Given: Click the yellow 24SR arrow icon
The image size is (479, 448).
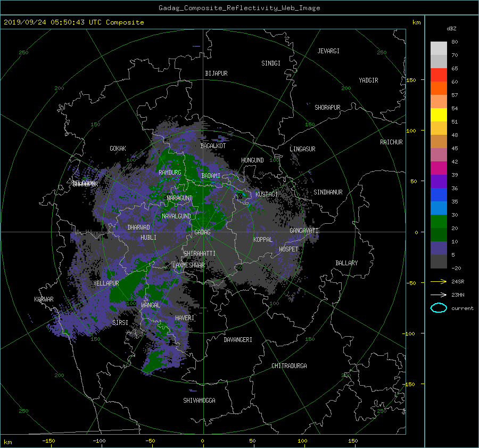Looking at the screenshot, I should tap(439, 282).
